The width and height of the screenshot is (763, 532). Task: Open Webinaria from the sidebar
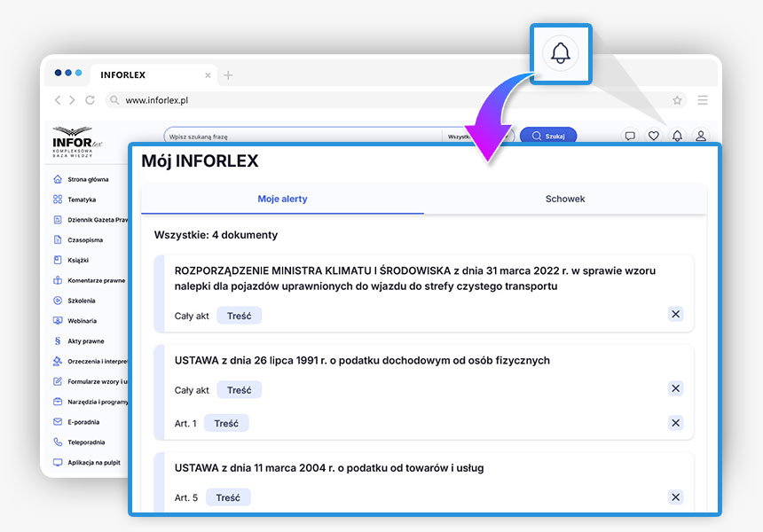coord(82,321)
